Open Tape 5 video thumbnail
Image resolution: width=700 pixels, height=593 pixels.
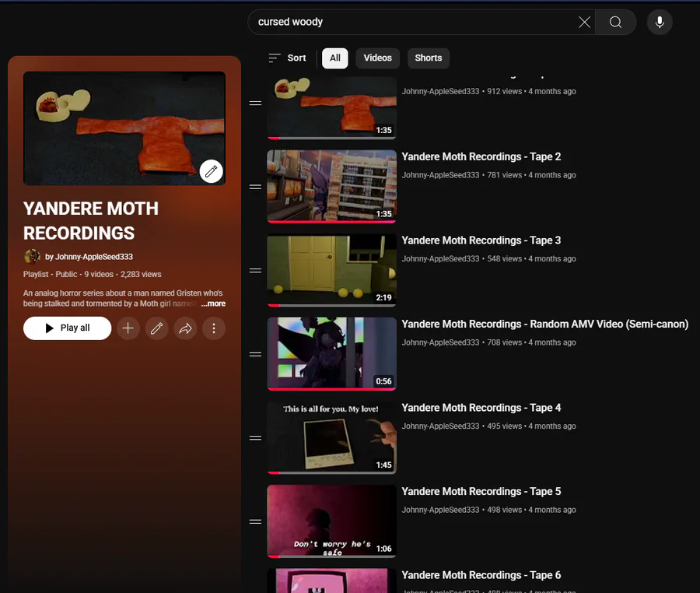(331, 521)
